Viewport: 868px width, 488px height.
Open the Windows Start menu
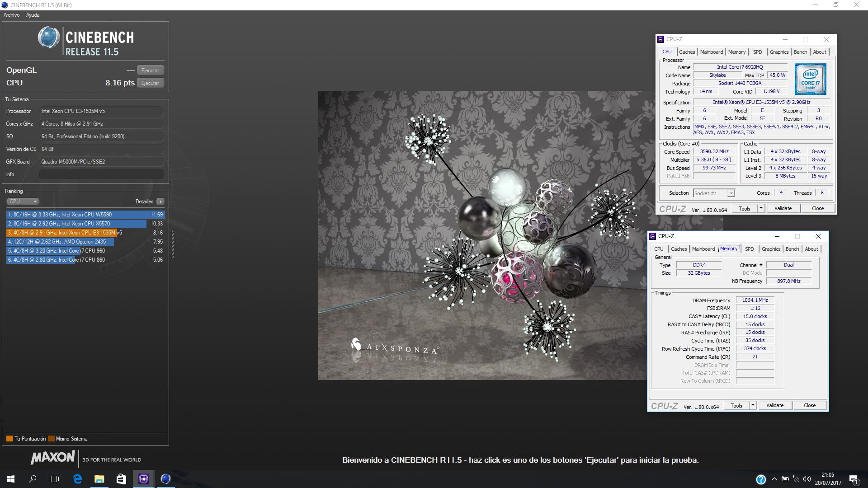click(x=11, y=479)
